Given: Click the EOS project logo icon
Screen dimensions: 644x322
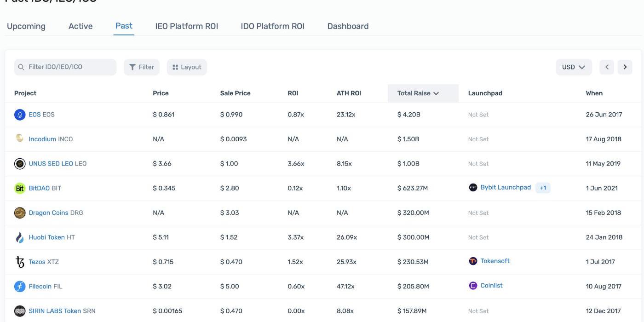Looking at the screenshot, I should point(20,115).
